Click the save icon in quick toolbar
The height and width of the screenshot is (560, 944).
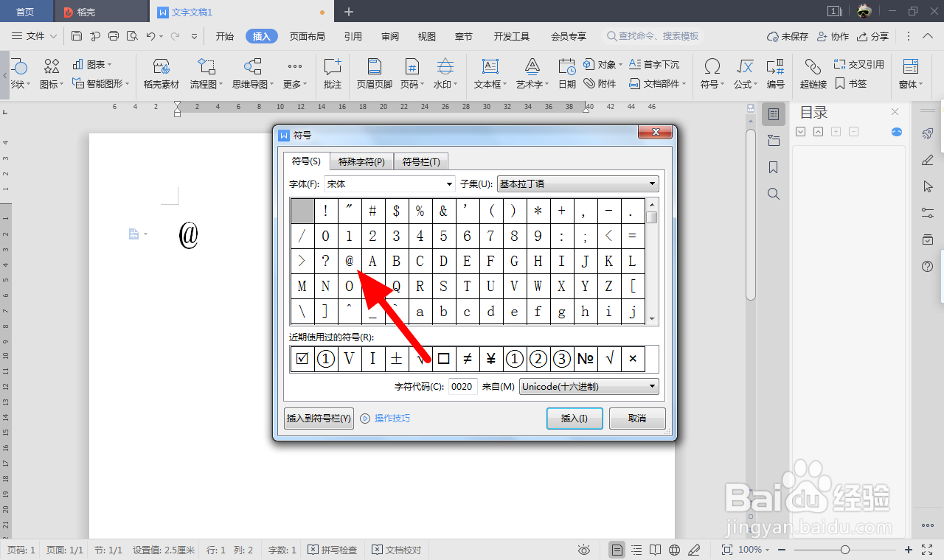coord(77,35)
